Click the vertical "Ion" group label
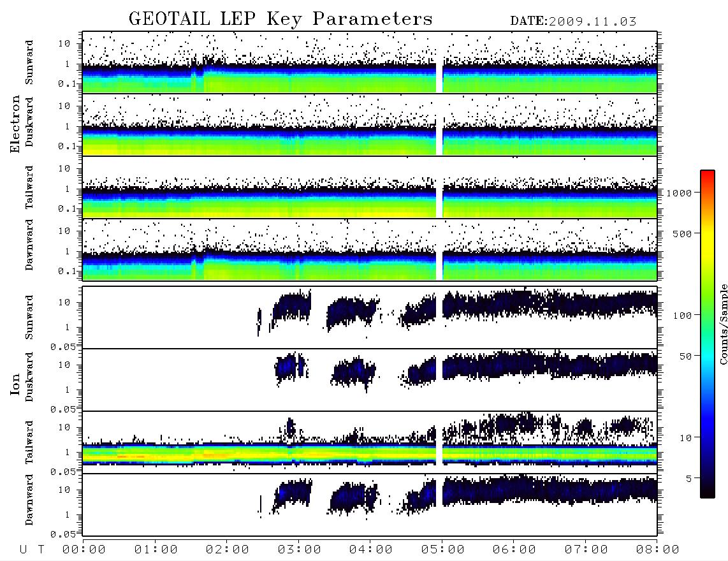Image resolution: width=728 pixels, height=561 pixels. coord(15,384)
